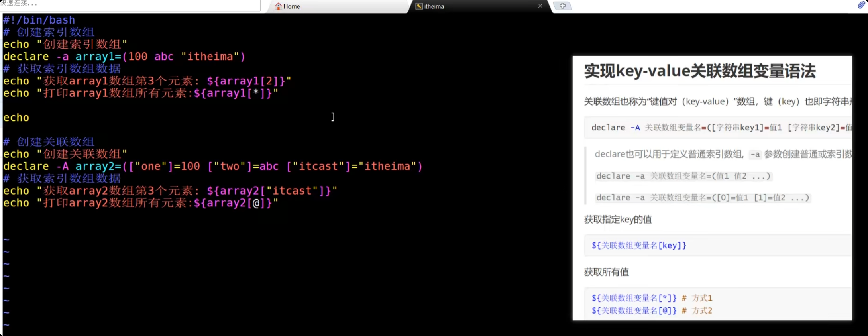Click the ${array2["itcast"]} expression
The width and height of the screenshot is (868, 336).
click(x=269, y=191)
